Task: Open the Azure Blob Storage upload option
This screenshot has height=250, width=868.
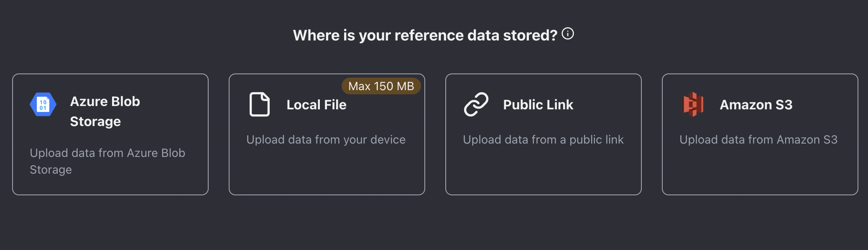Action: pyautogui.click(x=111, y=134)
